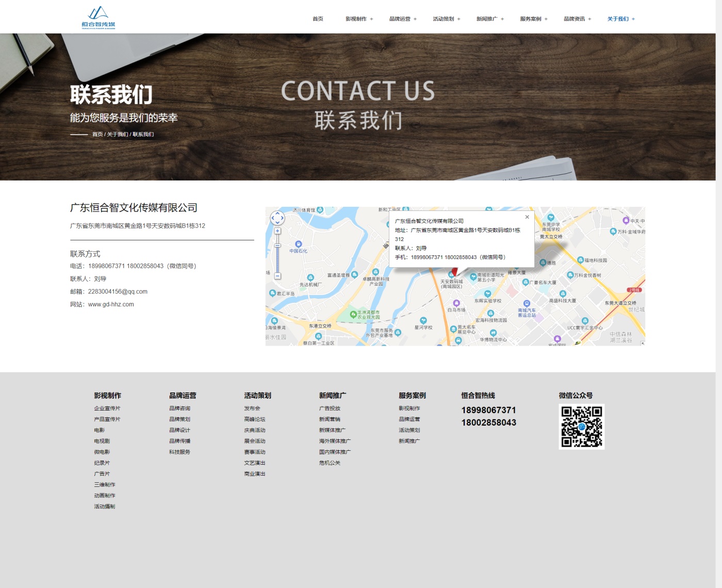The width and height of the screenshot is (722, 588).
Task: Click the 中国石化 gas station map icon
Action: [x=298, y=244]
